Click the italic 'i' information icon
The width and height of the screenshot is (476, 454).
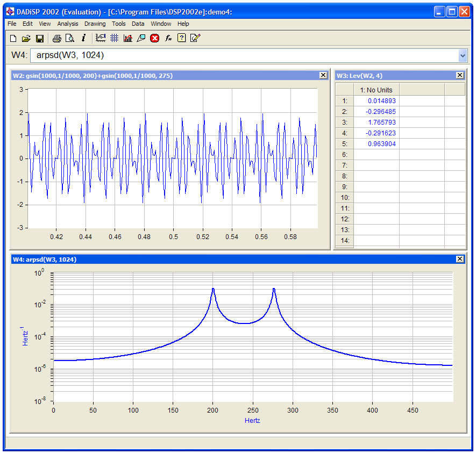pyautogui.click(x=83, y=38)
